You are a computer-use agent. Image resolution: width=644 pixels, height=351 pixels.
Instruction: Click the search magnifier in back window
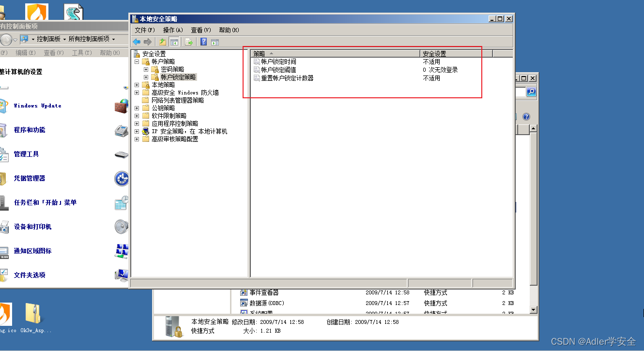point(531,92)
